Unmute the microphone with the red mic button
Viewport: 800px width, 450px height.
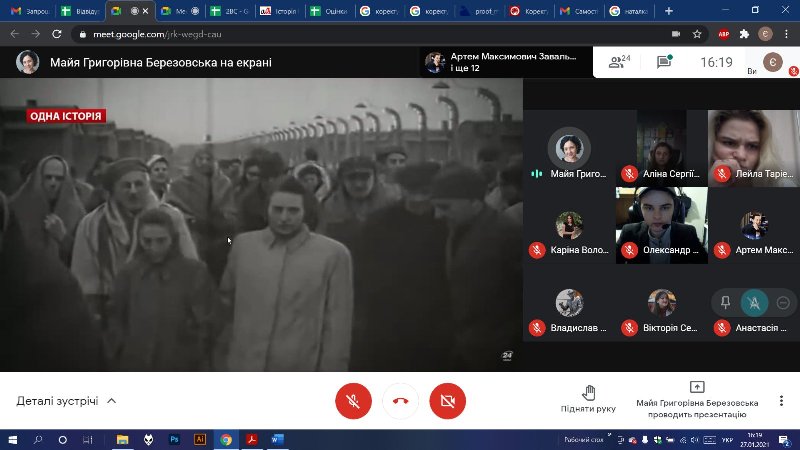point(352,401)
